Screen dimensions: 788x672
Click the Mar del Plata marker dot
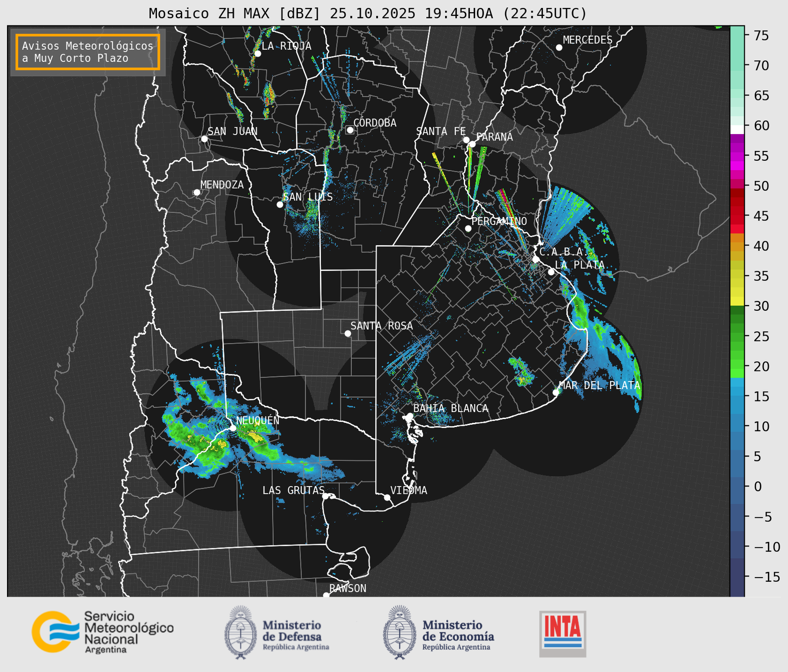556,393
